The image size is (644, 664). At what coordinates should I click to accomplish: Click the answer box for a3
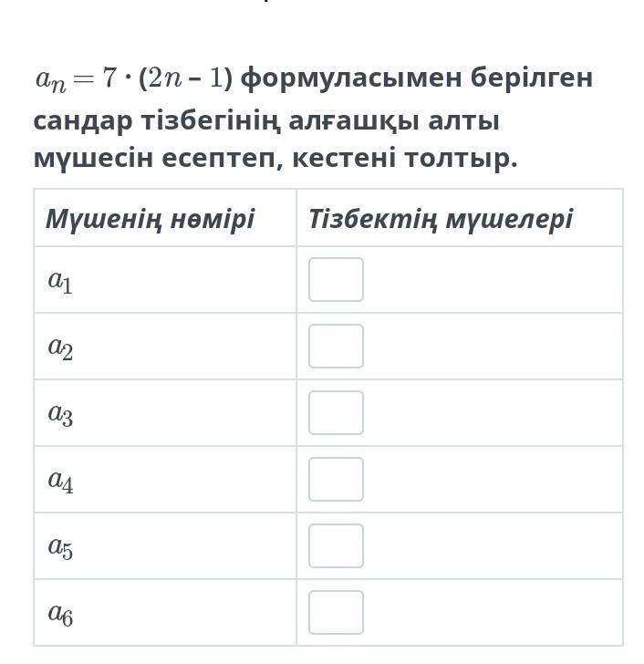click(336, 412)
